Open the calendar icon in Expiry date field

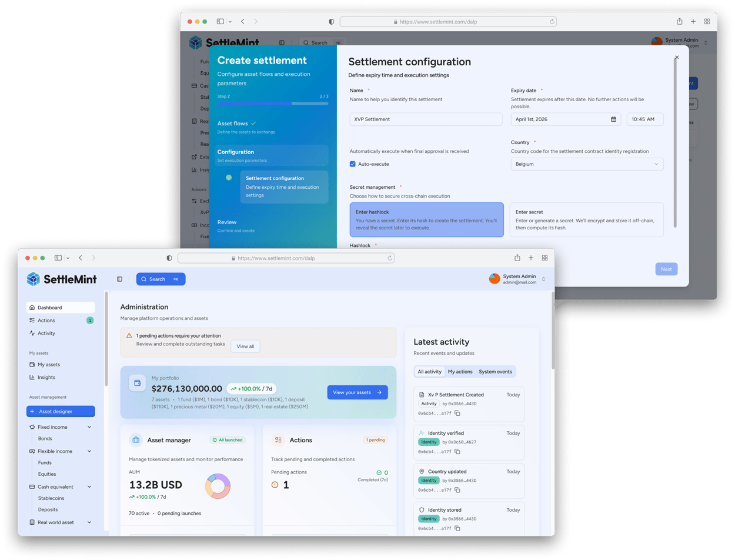[613, 119]
